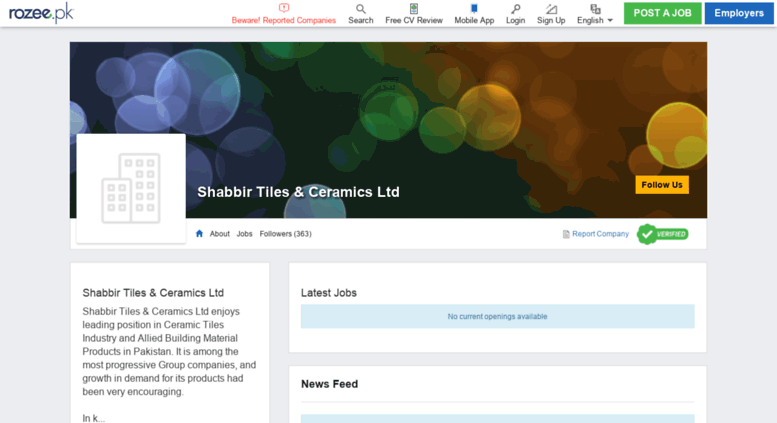Open the rozee.pk logo homepage
777x423 pixels.
41,13
